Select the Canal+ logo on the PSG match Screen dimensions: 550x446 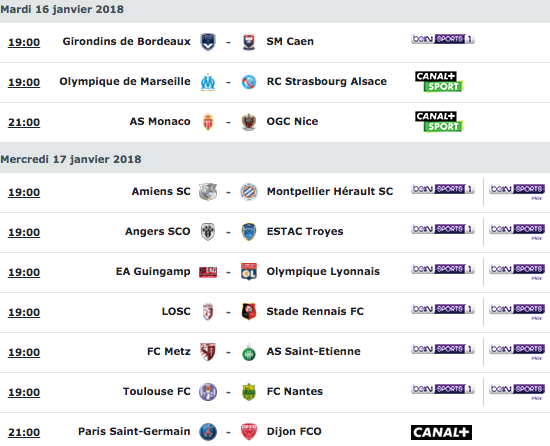[441, 432]
